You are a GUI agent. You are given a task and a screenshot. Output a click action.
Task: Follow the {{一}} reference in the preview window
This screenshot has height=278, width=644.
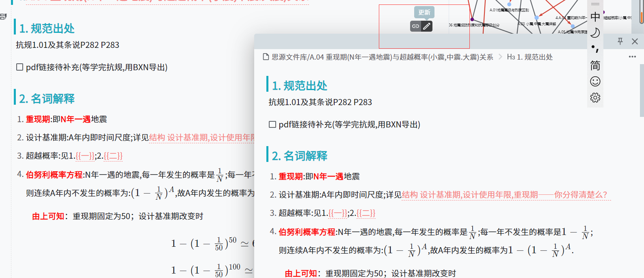click(338, 213)
